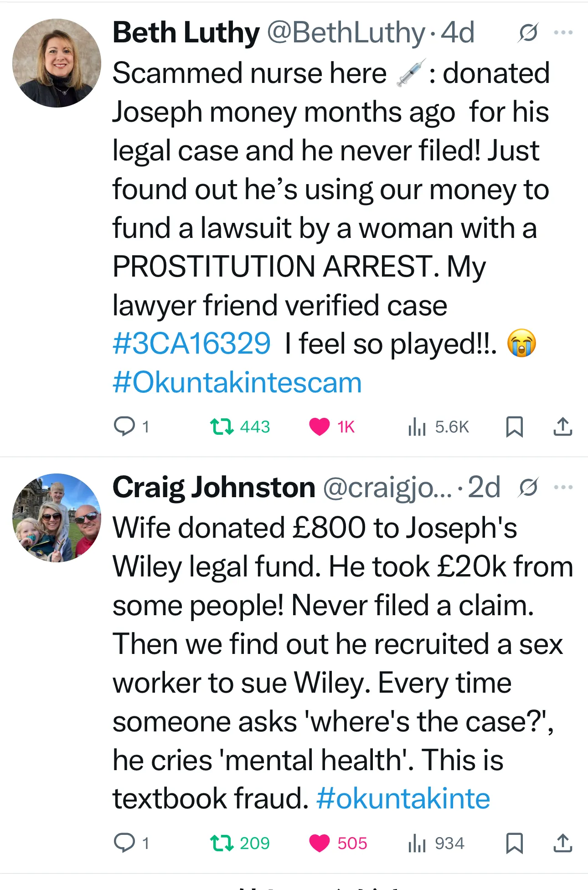Click the slashed-circle icon on Beth's tweet
Image resolution: width=588 pixels, height=890 pixels.
pos(528,32)
